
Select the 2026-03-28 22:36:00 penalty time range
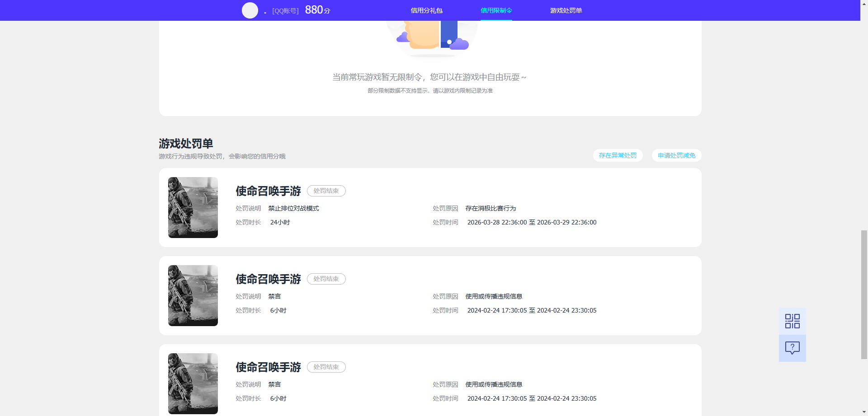532,222
